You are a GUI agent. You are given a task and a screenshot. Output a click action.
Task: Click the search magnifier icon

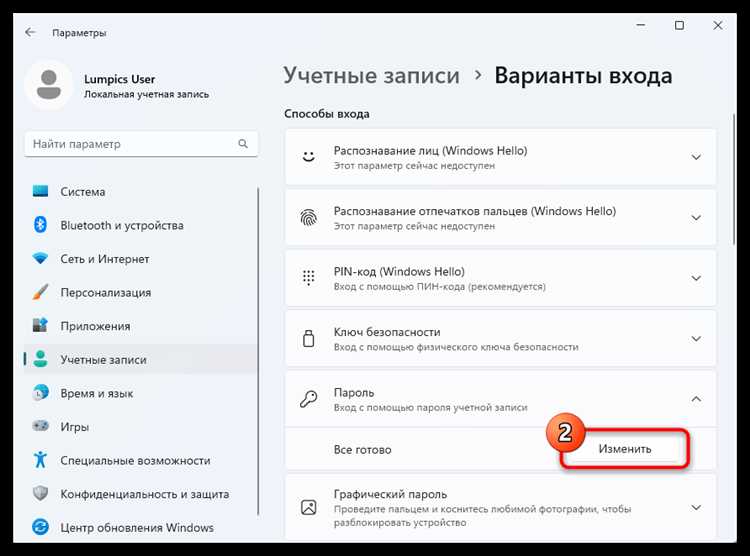[243, 144]
